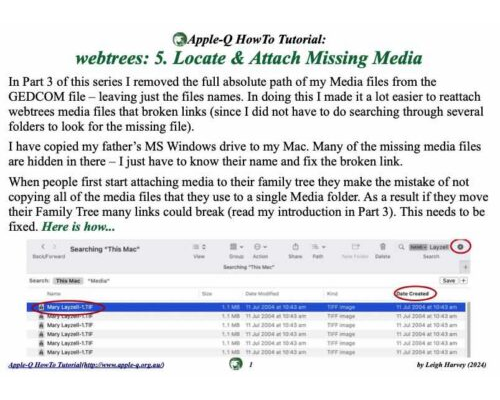Viewport: 500px width, 400px height.
Task: Click the results list vertical scrollbar
Action: [468, 329]
